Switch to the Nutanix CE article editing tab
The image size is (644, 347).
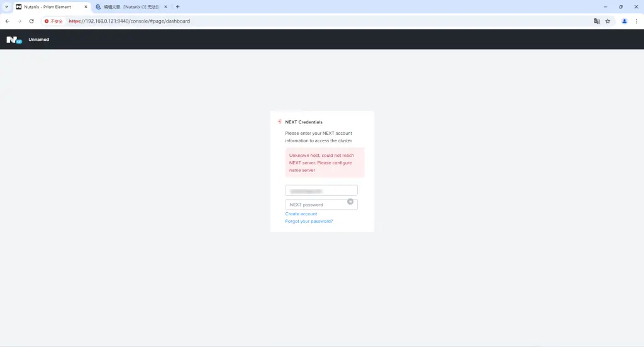(x=131, y=7)
